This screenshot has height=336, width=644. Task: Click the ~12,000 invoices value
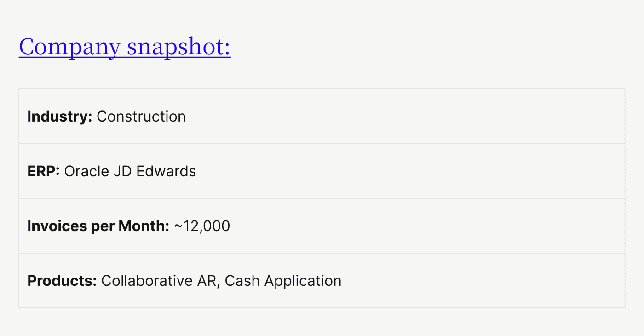click(x=202, y=226)
